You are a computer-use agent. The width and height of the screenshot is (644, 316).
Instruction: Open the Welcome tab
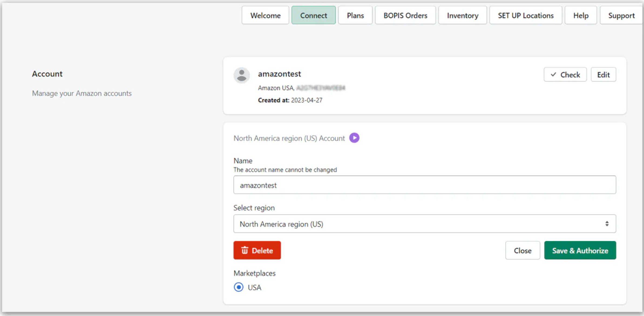[x=265, y=15]
